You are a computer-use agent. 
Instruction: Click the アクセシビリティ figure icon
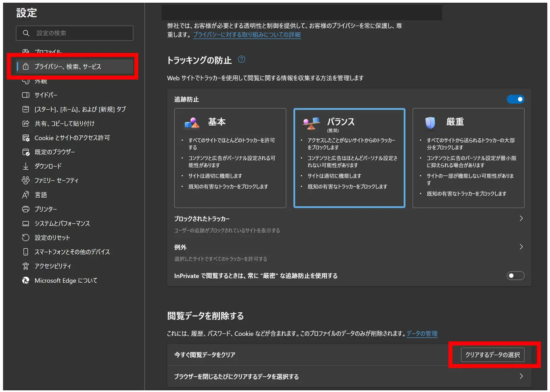tap(26, 266)
